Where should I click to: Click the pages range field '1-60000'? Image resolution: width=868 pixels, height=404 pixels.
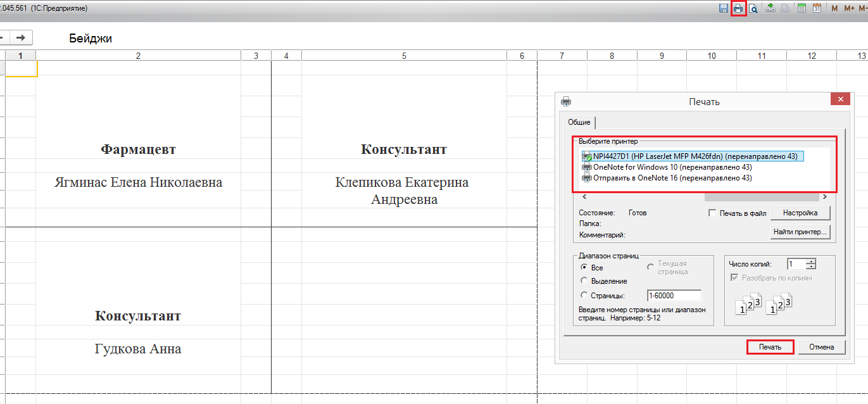tap(674, 296)
